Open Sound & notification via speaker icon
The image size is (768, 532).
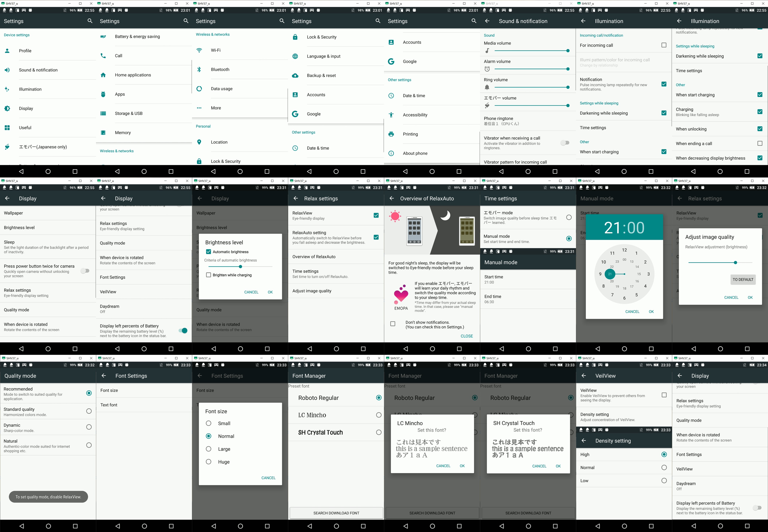coord(7,70)
